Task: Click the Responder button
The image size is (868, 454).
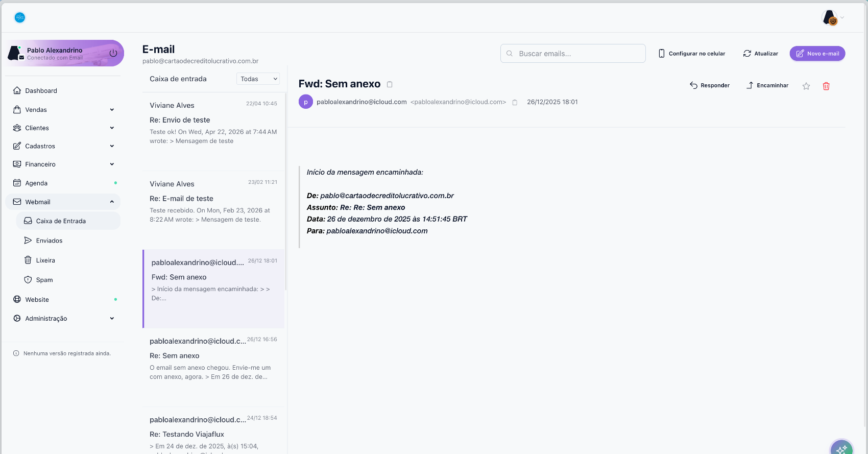Action: click(710, 85)
